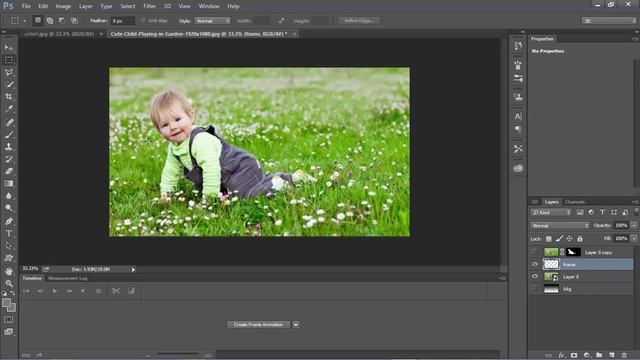This screenshot has width=640, height=360.
Task: Open status bar info arrow beside Doc size
Action: tap(133, 269)
